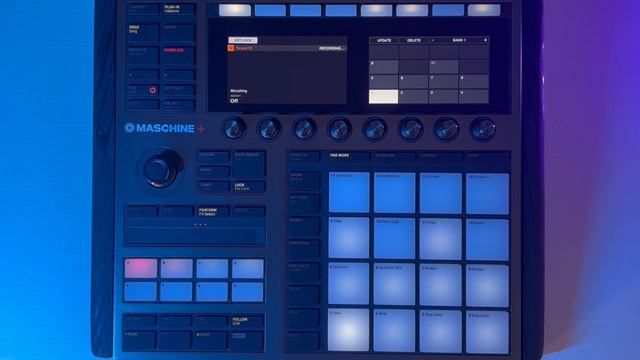Tap the Undo pad
640x360 pixels.
(348, 330)
